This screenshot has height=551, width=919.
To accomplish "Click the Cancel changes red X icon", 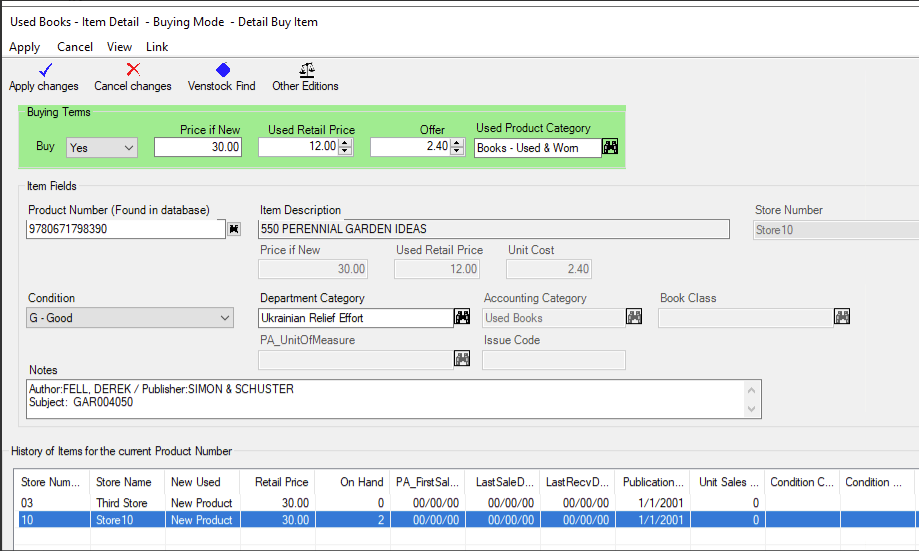I will 133,69.
